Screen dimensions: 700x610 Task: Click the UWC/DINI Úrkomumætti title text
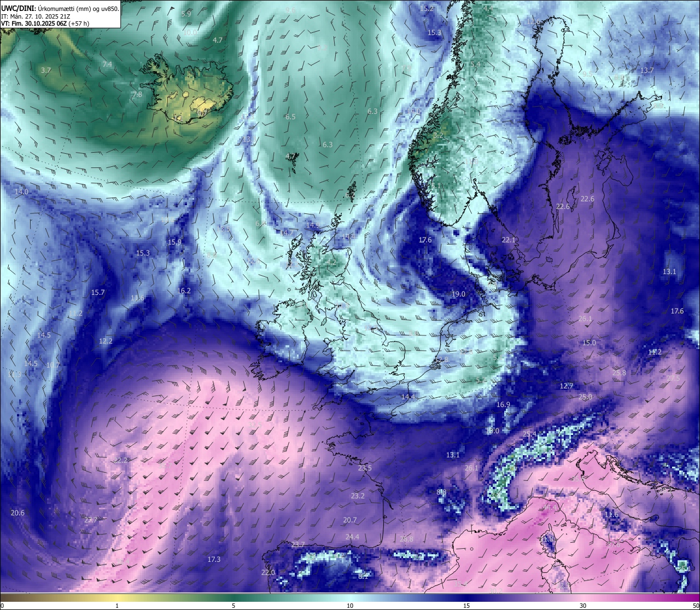[60, 9]
